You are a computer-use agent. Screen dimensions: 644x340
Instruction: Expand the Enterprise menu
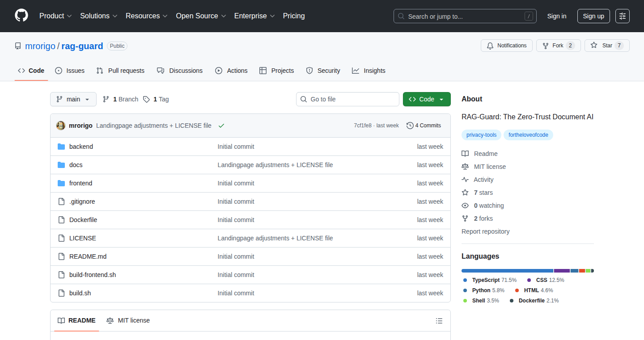pyautogui.click(x=254, y=16)
